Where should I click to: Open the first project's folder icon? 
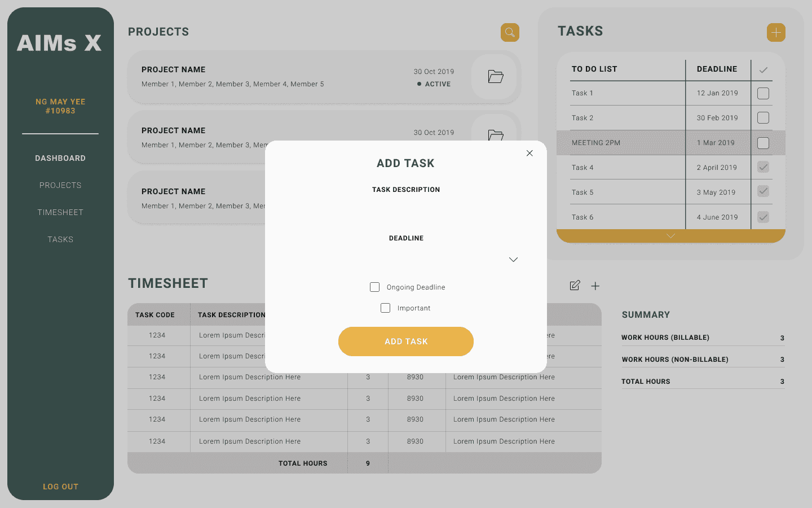coord(495,76)
